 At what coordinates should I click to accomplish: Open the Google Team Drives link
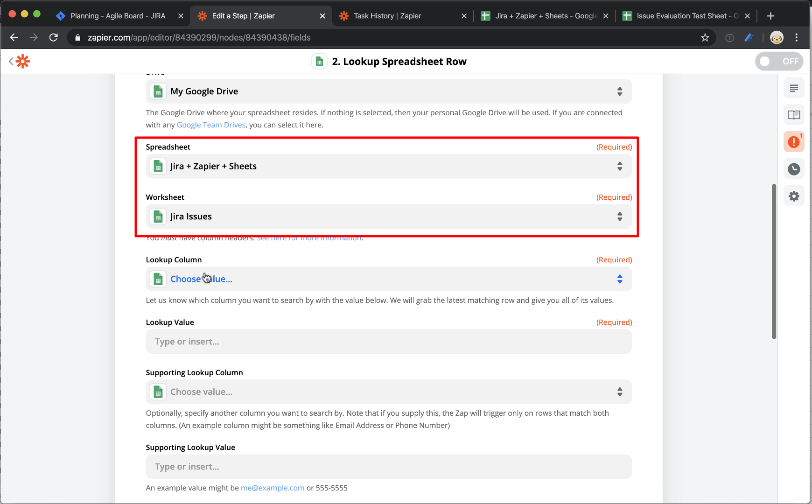click(211, 125)
